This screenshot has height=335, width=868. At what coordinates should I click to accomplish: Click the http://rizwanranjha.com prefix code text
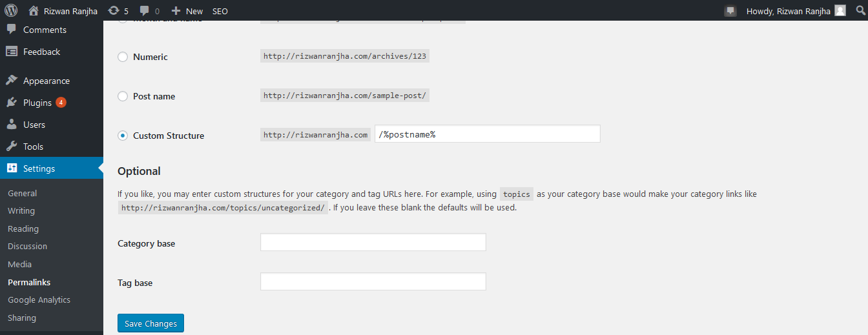tap(316, 135)
